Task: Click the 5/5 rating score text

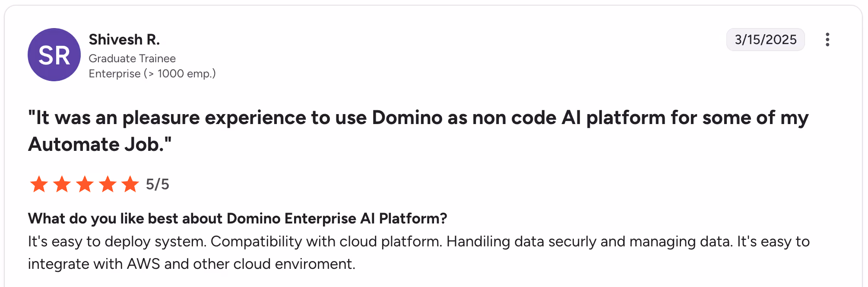Action: pos(158,184)
